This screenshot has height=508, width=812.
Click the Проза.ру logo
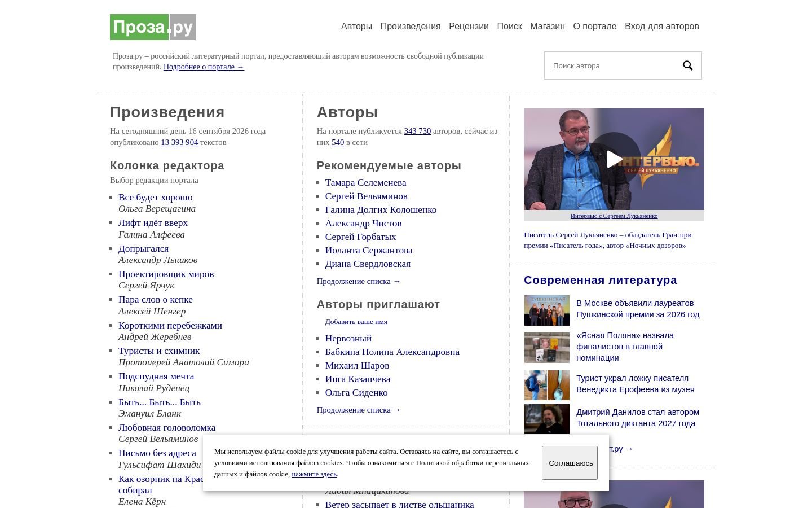pos(153,27)
